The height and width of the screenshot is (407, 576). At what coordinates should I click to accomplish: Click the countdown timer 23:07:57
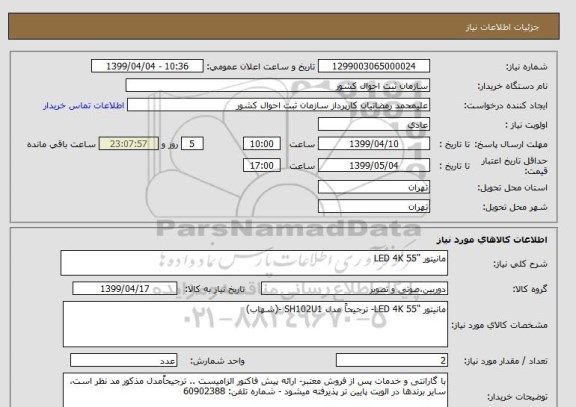click(x=129, y=144)
